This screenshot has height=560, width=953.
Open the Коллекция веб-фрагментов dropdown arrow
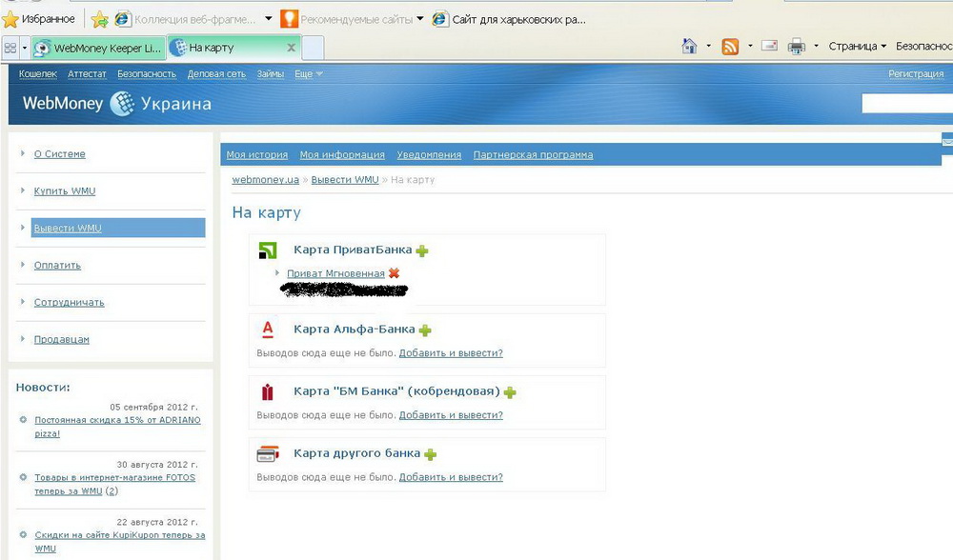pos(268,19)
